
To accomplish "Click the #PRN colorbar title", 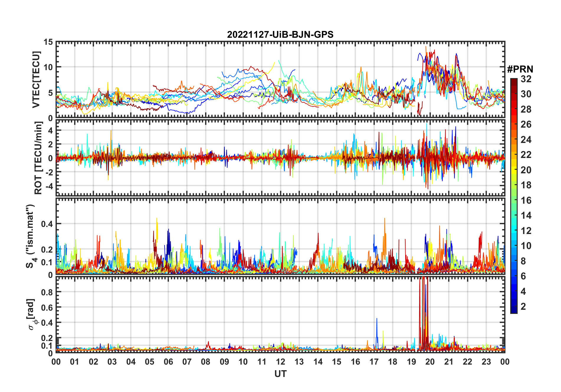I will [520, 69].
